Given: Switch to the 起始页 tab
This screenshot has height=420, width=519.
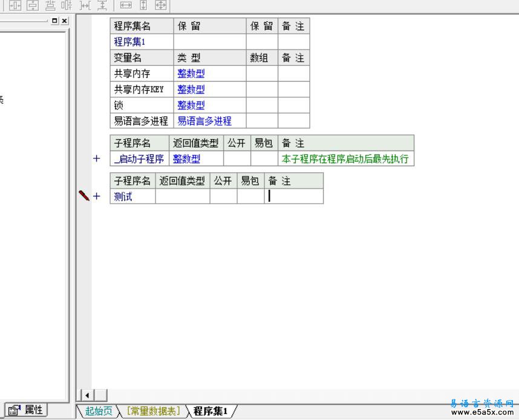Looking at the screenshot, I should pos(99,411).
